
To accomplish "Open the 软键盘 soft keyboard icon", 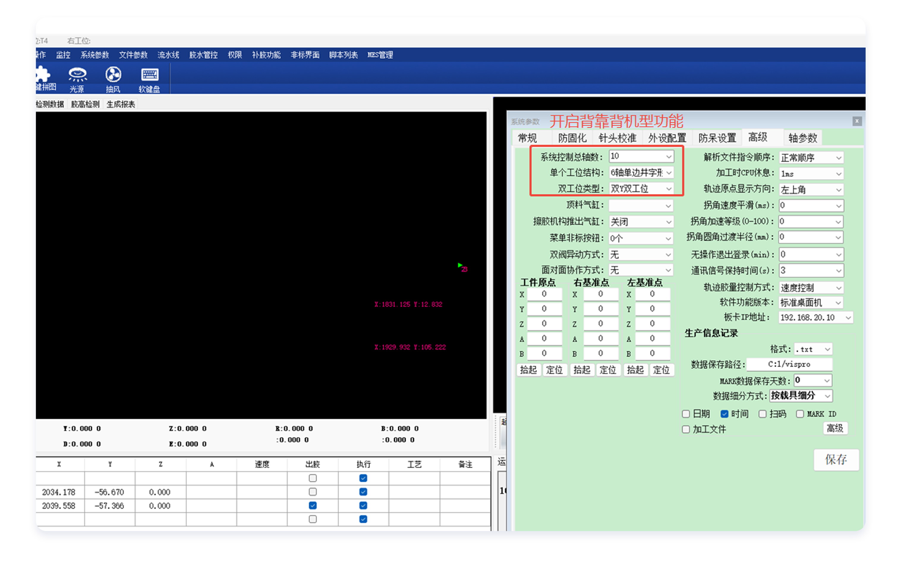I will click(150, 75).
